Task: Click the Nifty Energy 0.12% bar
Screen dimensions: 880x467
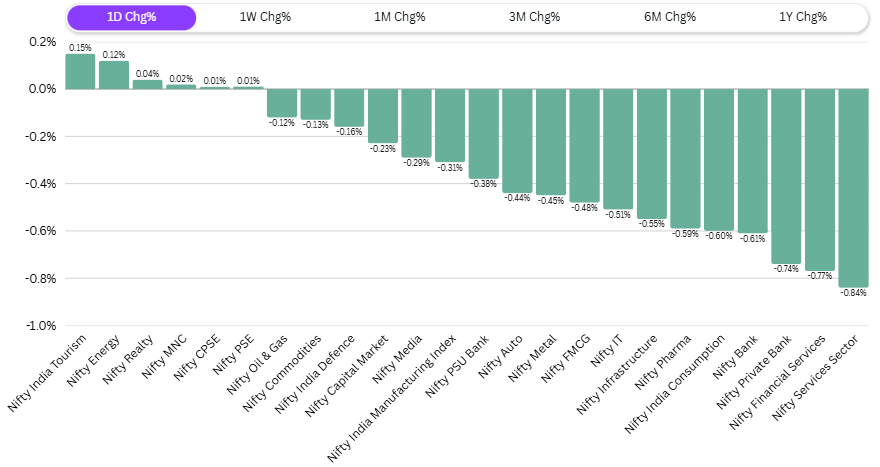Action: (x=114, y=75)
